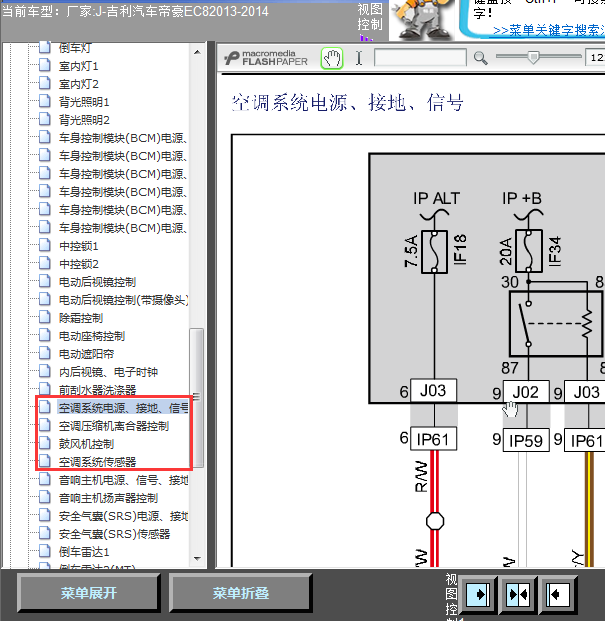Open the 菜单关键字搜索 link
605x621 pixels.
click(549, 30)
